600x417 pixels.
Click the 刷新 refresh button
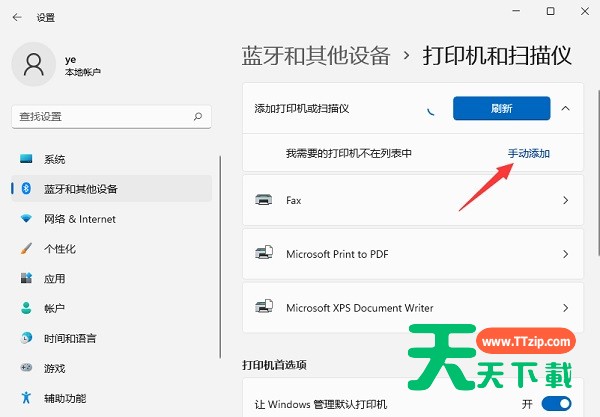pyautogui.click(x=501, y=108)
